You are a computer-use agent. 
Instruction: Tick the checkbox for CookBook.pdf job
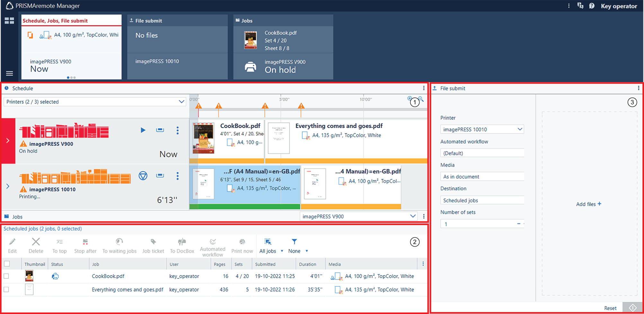point(6,276)
